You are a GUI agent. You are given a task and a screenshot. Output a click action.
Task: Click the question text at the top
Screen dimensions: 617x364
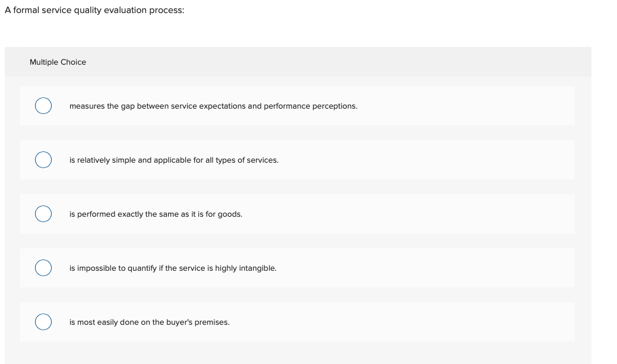(94, 10)
